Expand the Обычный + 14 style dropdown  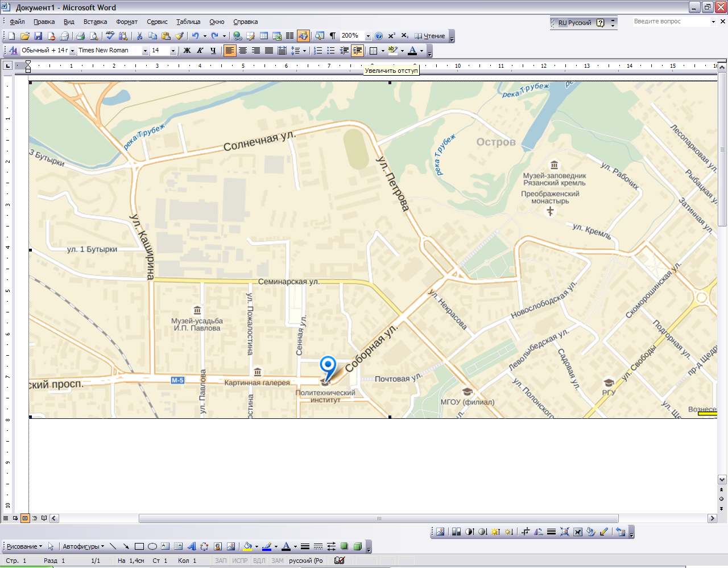pos(72,51)
